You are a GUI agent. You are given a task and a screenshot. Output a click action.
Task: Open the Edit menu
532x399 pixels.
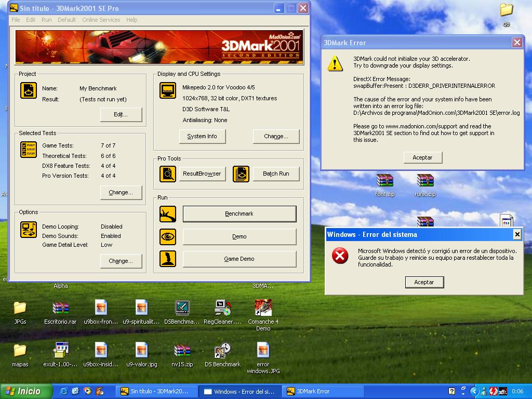coord(31,20)
